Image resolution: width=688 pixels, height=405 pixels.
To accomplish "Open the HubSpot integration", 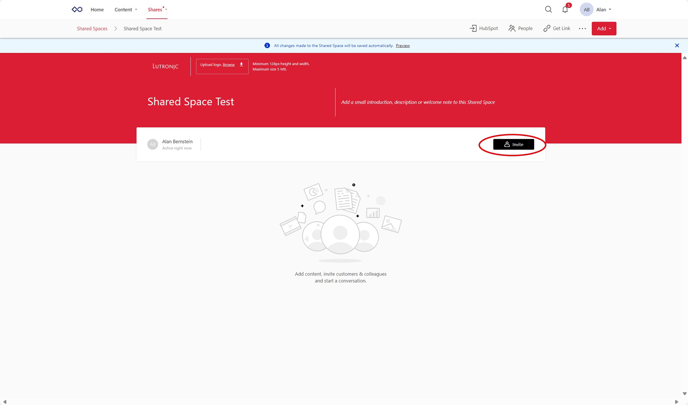I will click(x=484, y=29).
